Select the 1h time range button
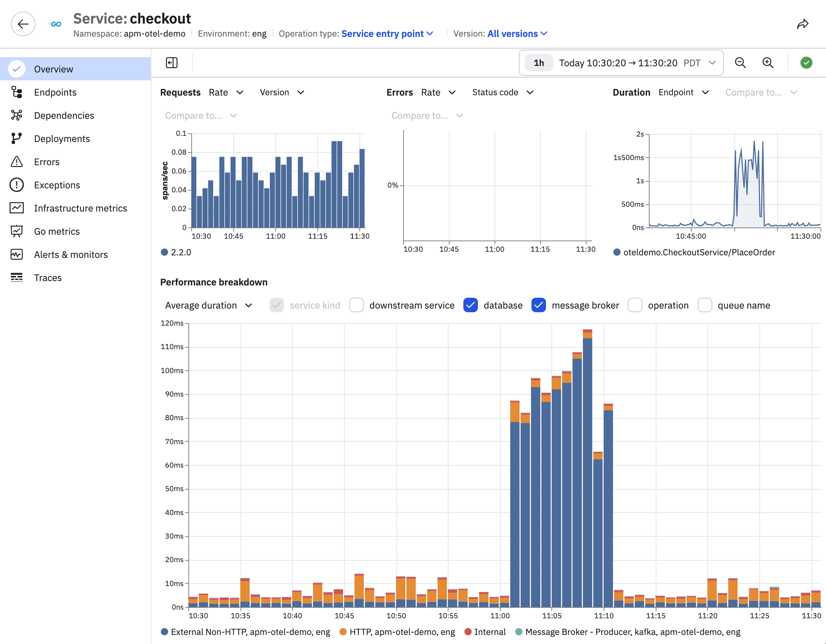This screenshot has height=644, width=826. click(x=539, y=63)
